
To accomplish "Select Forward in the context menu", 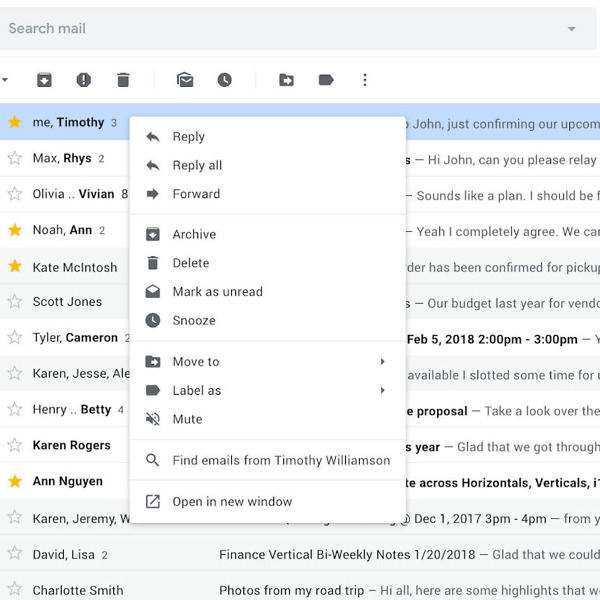I will [196, 194].
